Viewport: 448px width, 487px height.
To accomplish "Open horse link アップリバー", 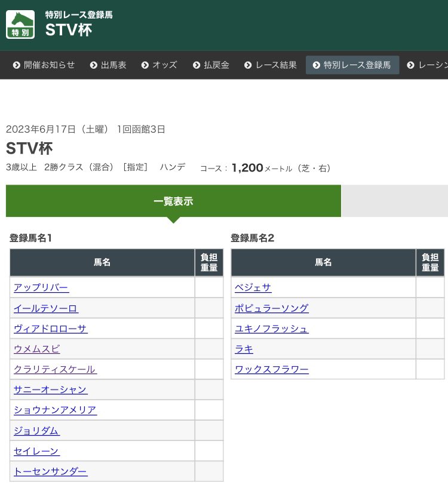I will pos(41,287).
